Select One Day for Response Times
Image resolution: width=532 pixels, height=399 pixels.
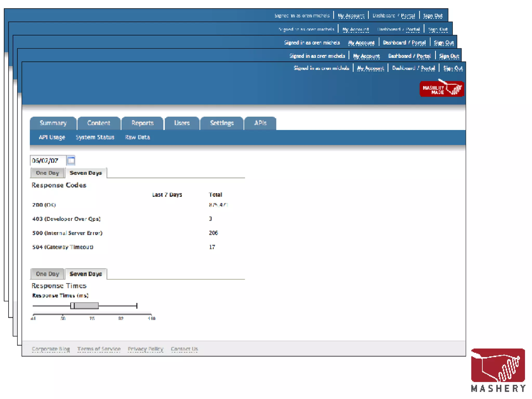coord(47,274)
